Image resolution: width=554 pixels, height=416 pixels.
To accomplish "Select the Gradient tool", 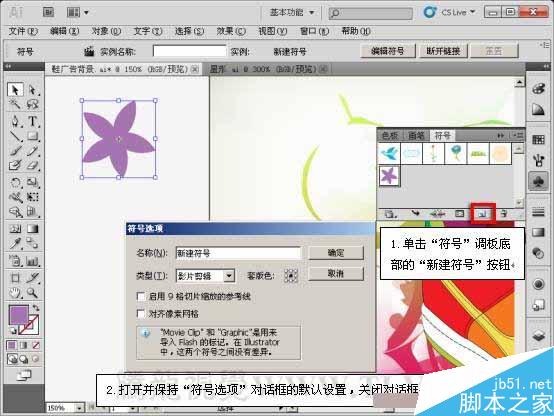I will click(x=33, y=229).
